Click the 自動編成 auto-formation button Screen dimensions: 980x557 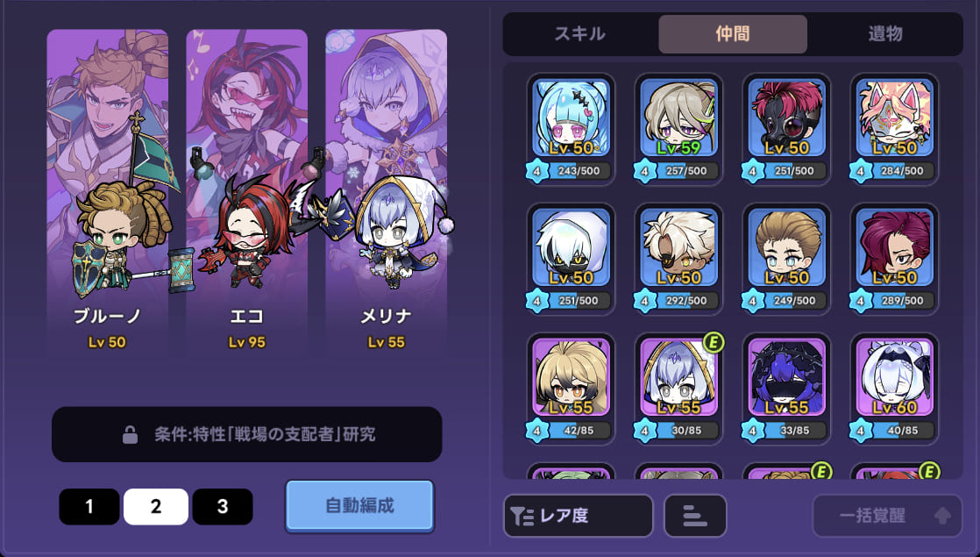click(x=359, y=506)
